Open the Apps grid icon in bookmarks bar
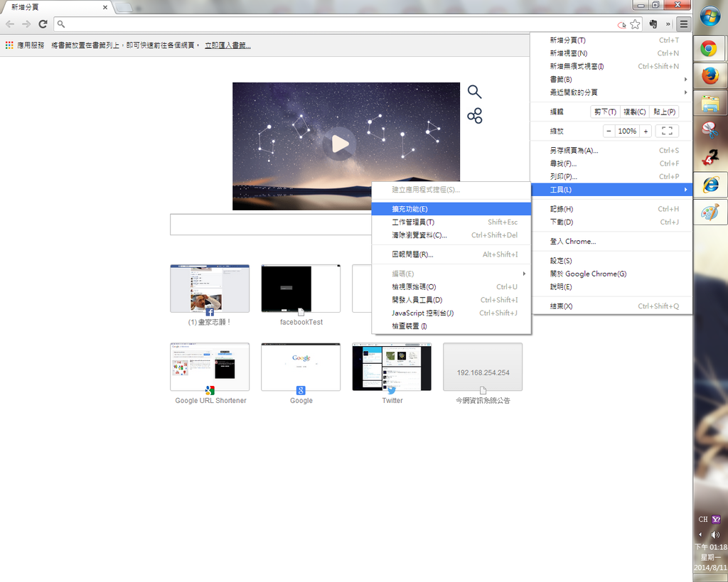 tap(9, 45)
